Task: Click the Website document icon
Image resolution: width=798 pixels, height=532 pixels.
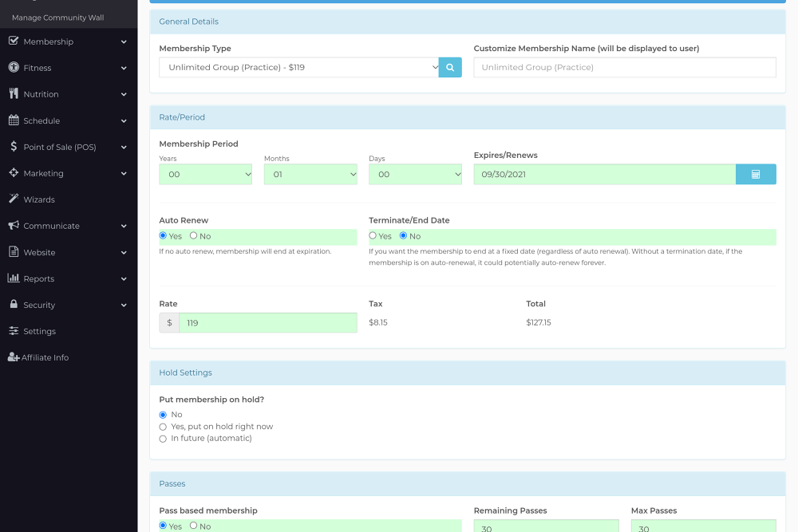Action: tap(14, 252)
